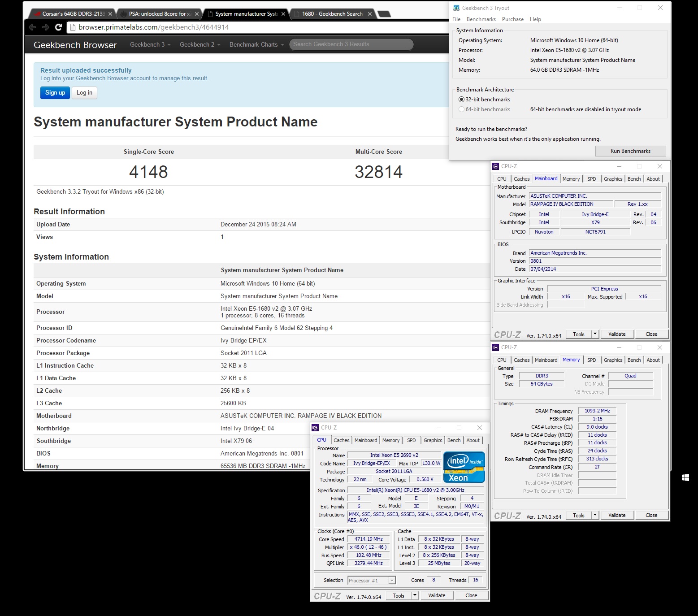Click the Sign up button

[x=55, y=93]
